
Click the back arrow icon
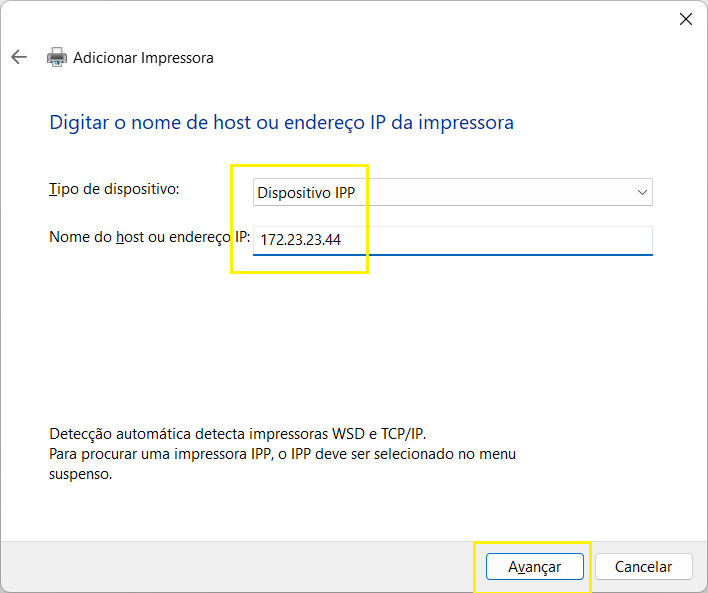click(x=18, y=57)
